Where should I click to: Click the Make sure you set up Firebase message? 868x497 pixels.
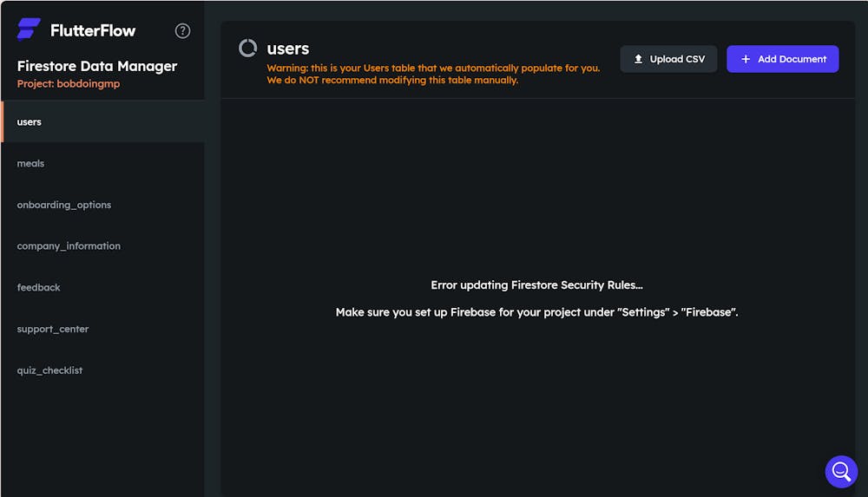tap(537, 312)
